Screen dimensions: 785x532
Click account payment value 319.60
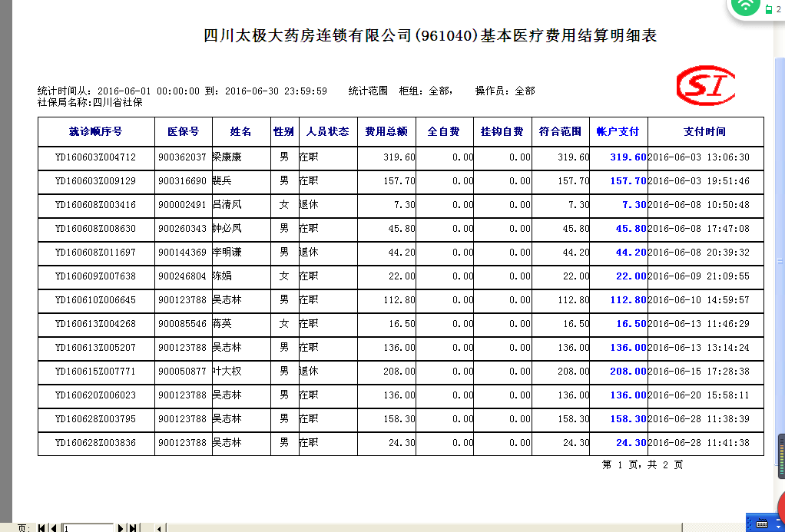[628, 157]
